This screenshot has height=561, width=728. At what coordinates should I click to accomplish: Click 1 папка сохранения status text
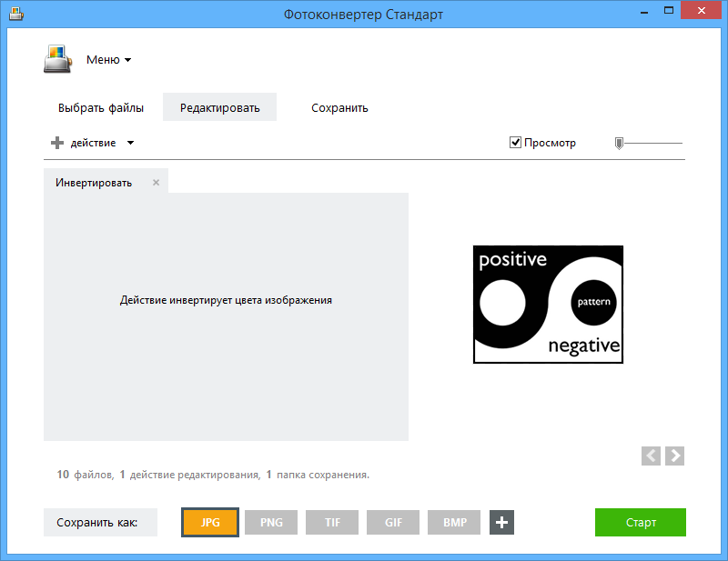pyautogui.click(x=318, y=475)
